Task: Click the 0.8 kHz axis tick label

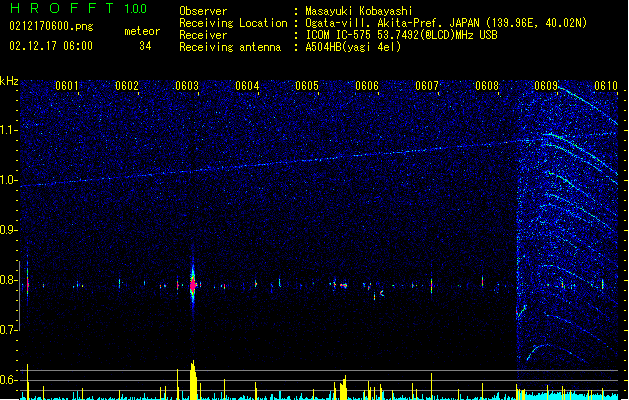Action: (x=9, y=280)
